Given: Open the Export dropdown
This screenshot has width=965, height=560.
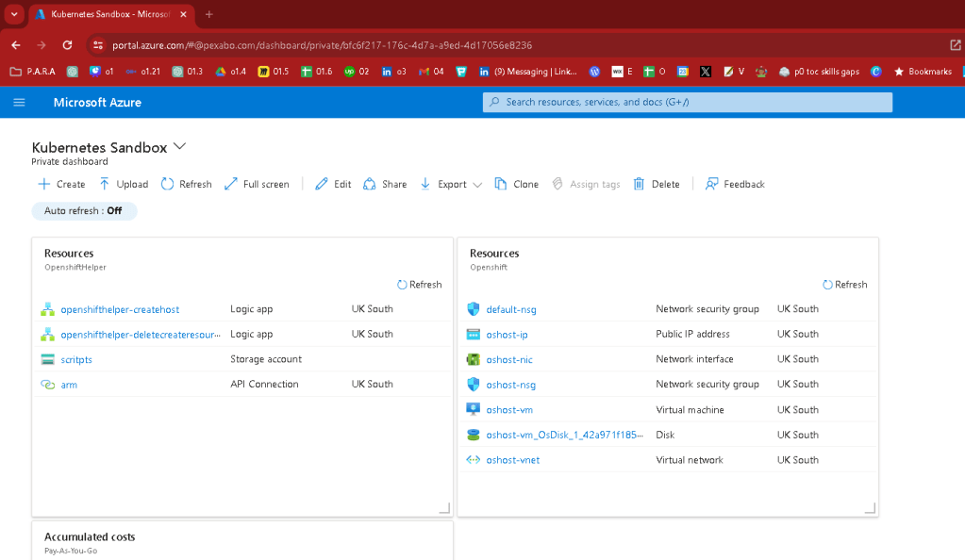Looking at the screenshot, I should pyautogui.click(x=451, y=184).
